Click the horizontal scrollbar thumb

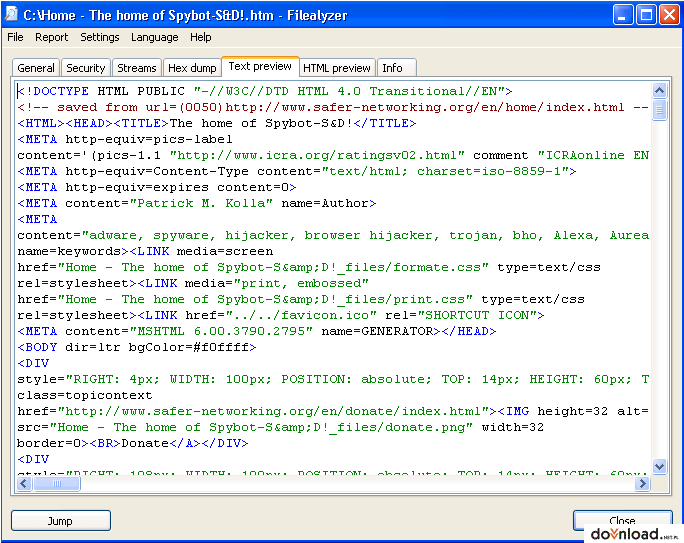57,483
